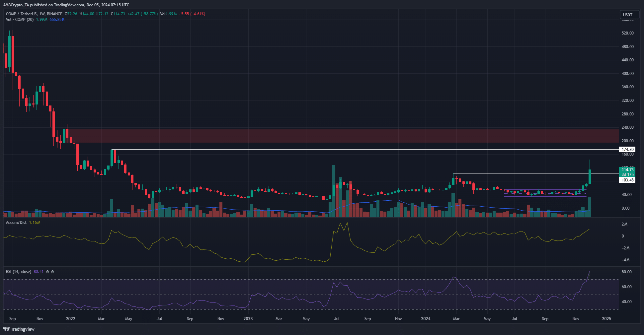
Task: Click the 280.00 price axis label
Action: tap(627, 114)
